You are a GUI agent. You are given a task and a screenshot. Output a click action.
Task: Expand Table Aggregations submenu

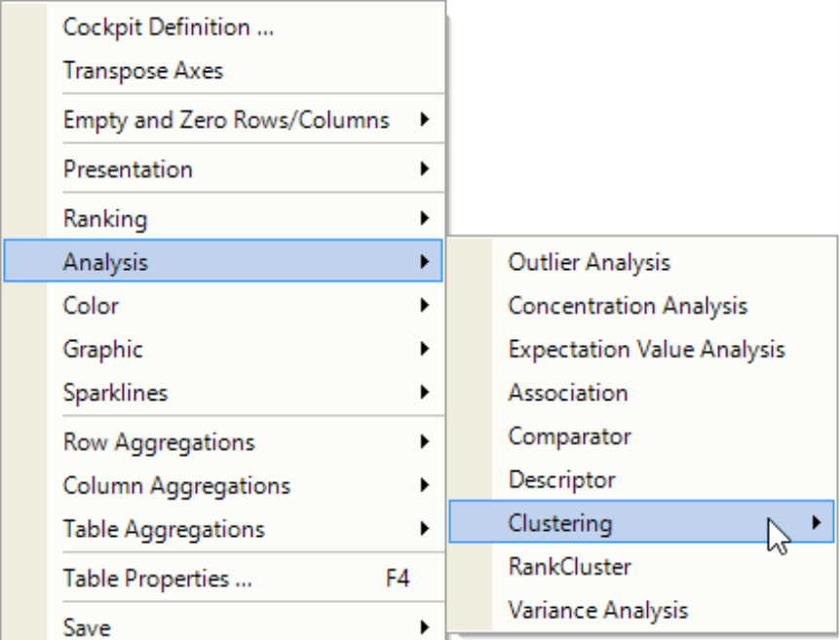click(x=223, y=529)
